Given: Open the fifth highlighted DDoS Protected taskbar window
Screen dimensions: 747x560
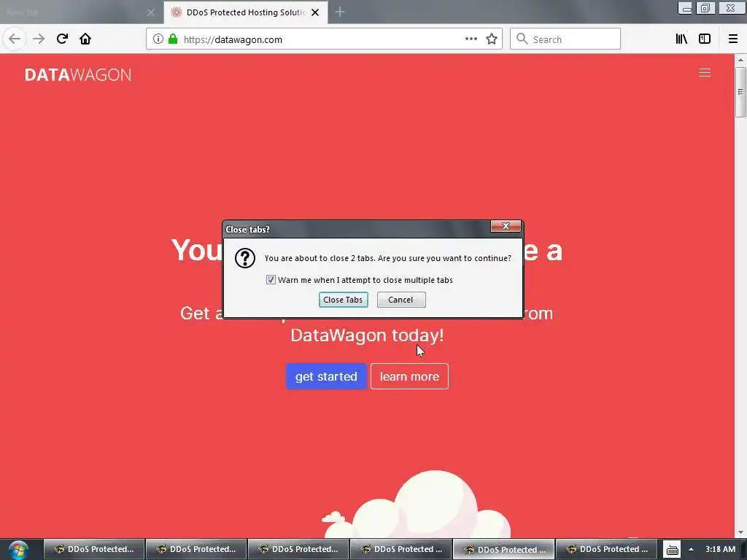Looking at the screenshot, I should tap(503, 550).
